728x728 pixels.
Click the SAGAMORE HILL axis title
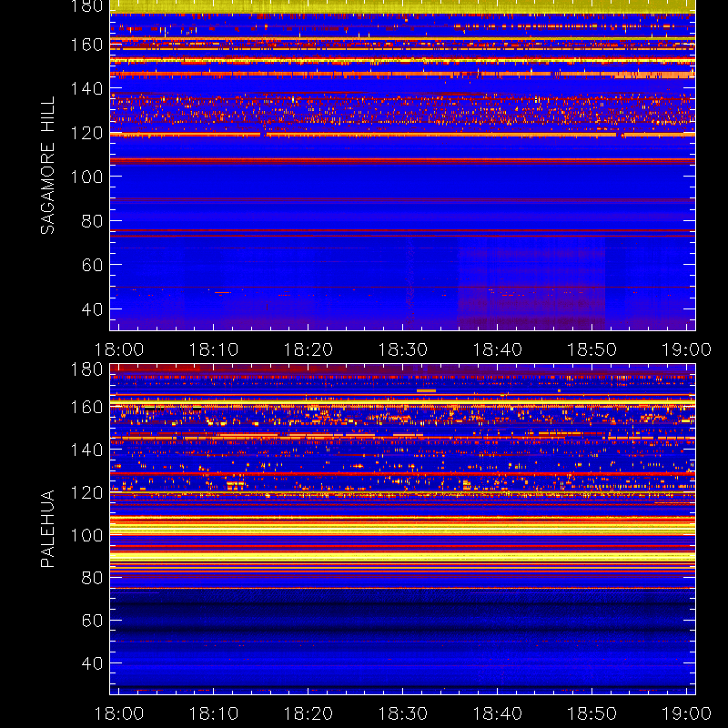[x=48, y=166]
